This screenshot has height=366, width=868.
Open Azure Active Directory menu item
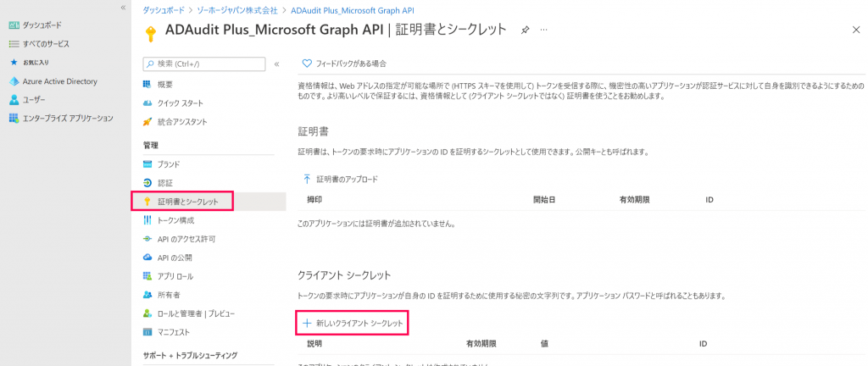(60, 81)
